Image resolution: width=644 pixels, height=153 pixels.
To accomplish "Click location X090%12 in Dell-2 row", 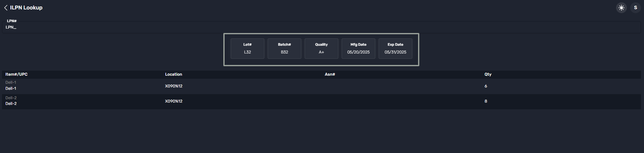I will [174, 101].
